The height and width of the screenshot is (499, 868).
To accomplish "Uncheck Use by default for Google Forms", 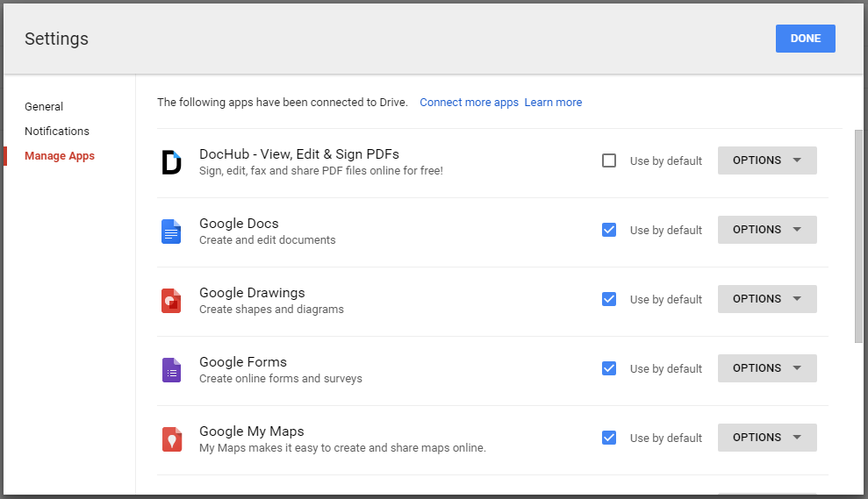I will (x=609, y=367).
